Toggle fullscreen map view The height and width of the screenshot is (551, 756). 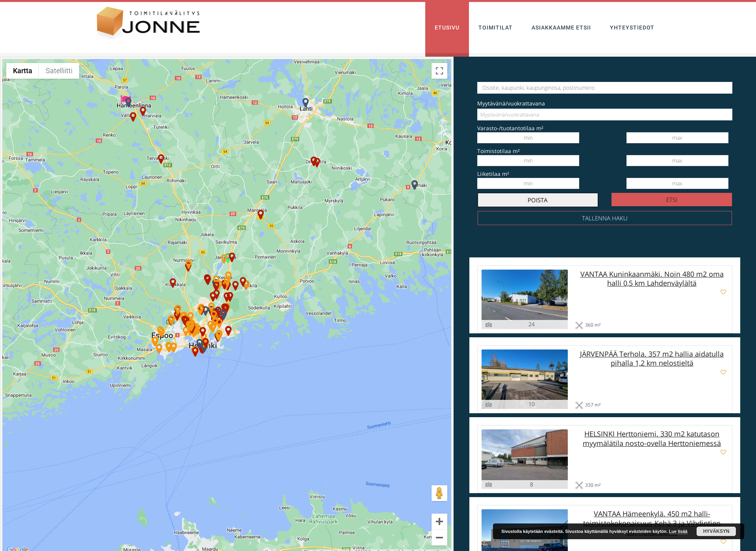[439, 71]
